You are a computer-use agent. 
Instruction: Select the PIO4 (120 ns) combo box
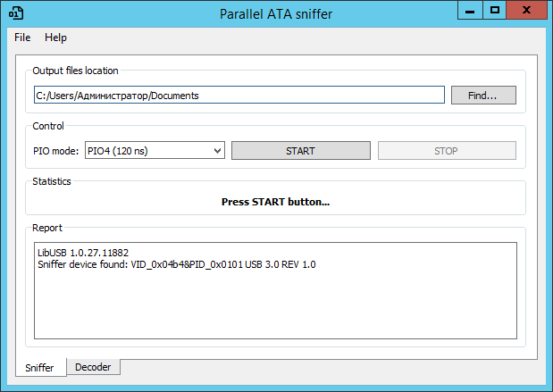tap(155, 151)
